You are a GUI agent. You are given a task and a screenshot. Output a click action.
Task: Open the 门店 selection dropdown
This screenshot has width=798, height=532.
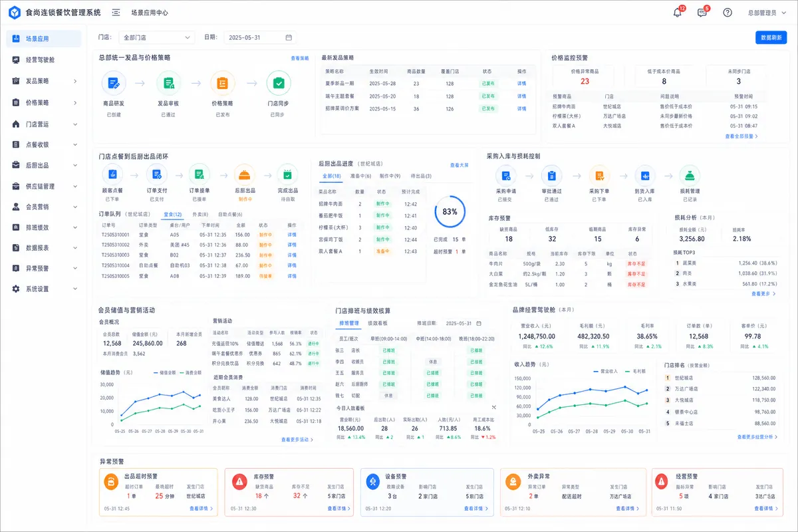pos(157,38)
